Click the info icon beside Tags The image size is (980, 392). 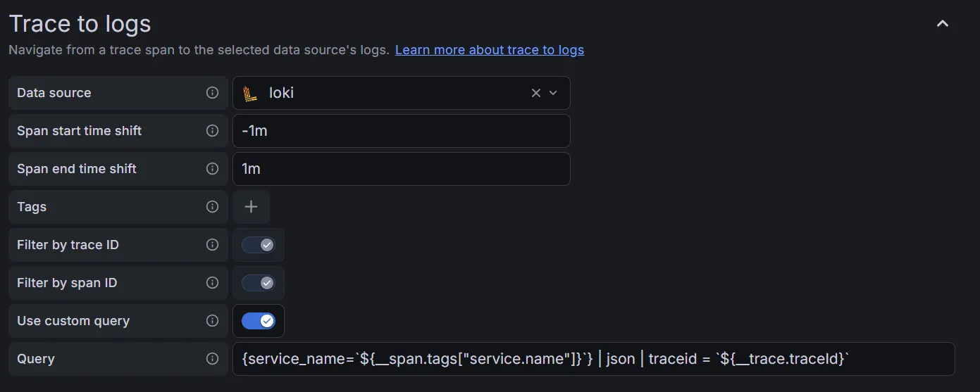click(x=212, y=207)
